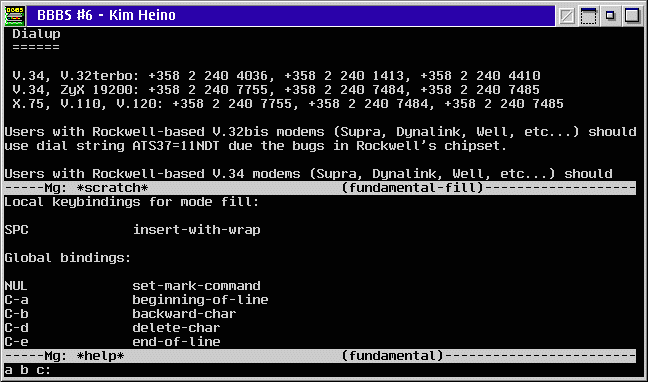648x382 pixels.
Task: Click the 'C-e' key binding
Action: 17,342
